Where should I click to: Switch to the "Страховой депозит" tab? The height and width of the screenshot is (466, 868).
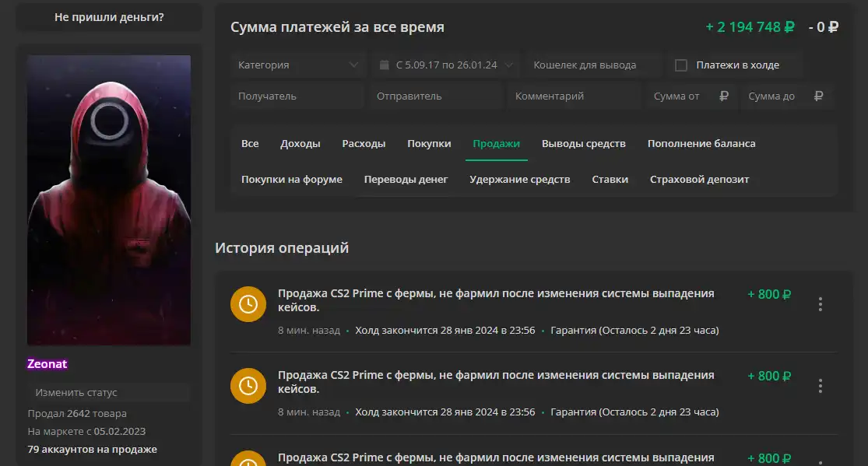coord(699,179)
